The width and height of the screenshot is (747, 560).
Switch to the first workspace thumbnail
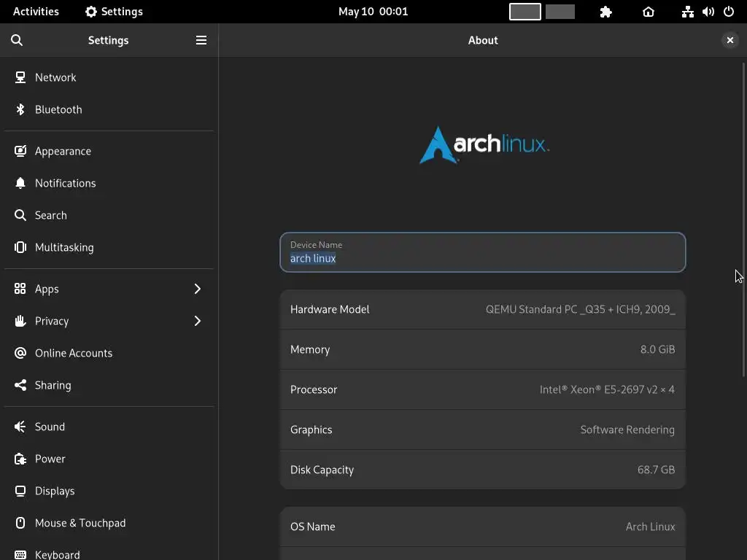click(x=525, y=12)
